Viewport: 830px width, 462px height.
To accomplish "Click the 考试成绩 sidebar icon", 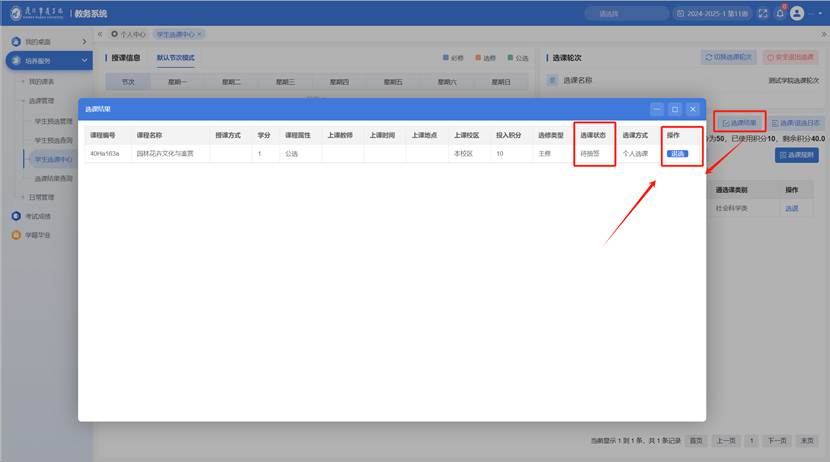I will coord(15,216).
